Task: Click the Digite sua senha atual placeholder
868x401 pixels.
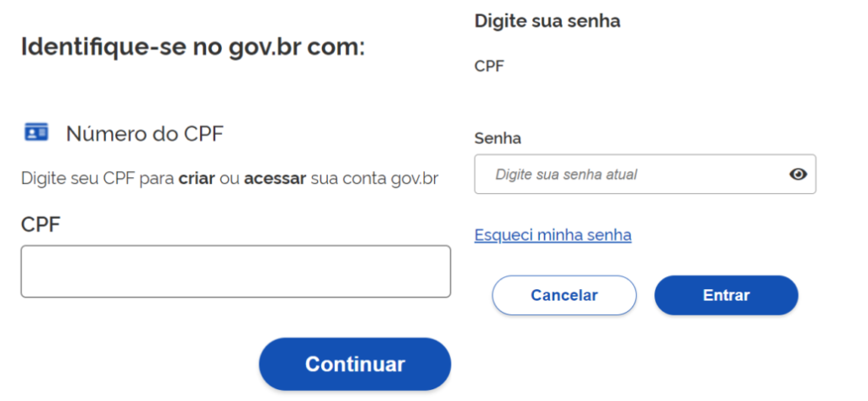Action: click(565, 175)
